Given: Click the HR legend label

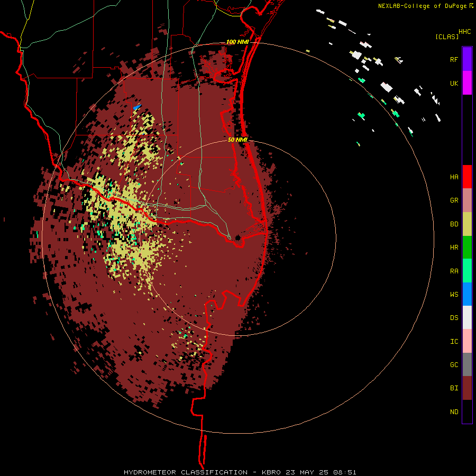Looking at the screenshot, I should (x=454, y=248).
